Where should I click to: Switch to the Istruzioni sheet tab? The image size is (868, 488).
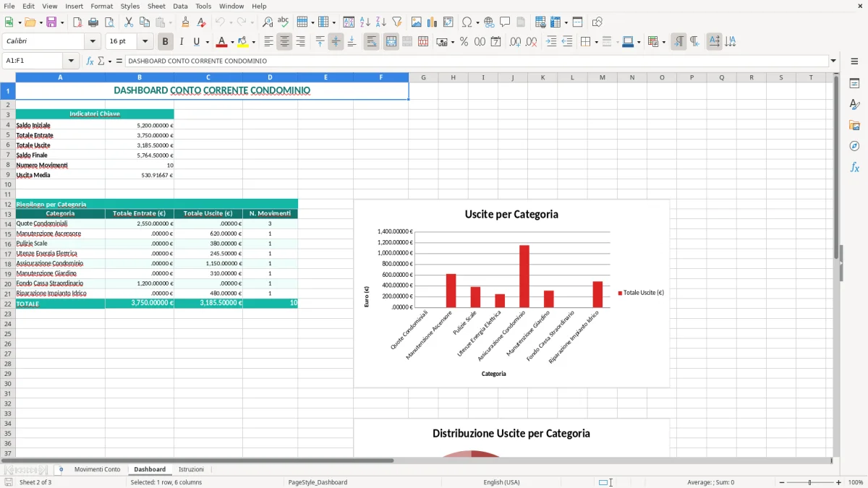[191, 469]
